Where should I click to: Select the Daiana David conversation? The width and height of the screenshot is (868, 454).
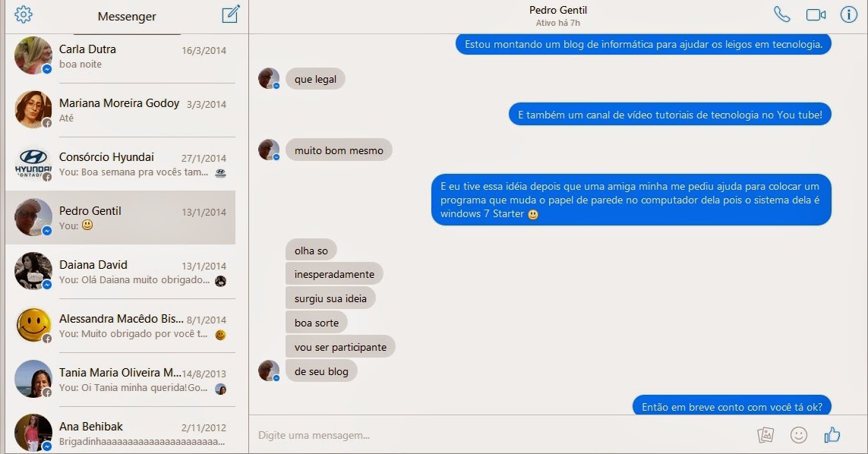tap(120, 272)
